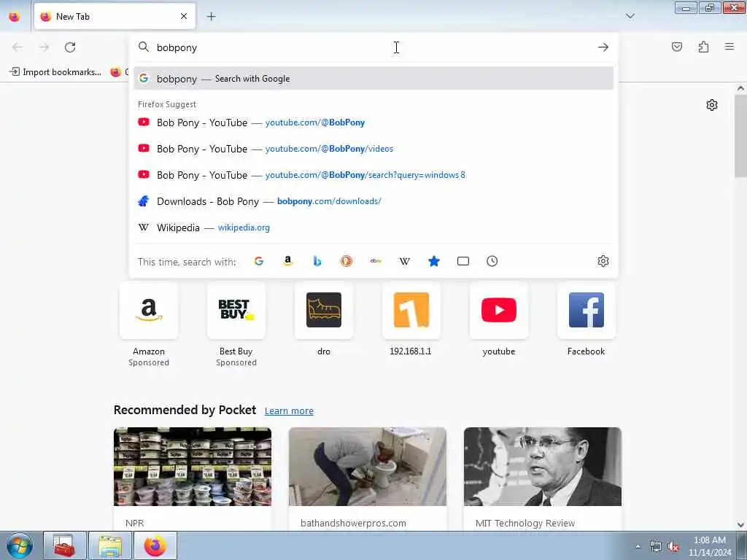Open search settings gear in dropdown
Image resolution: width=747 pixels, height=560 pixels.
pos(603,261)
